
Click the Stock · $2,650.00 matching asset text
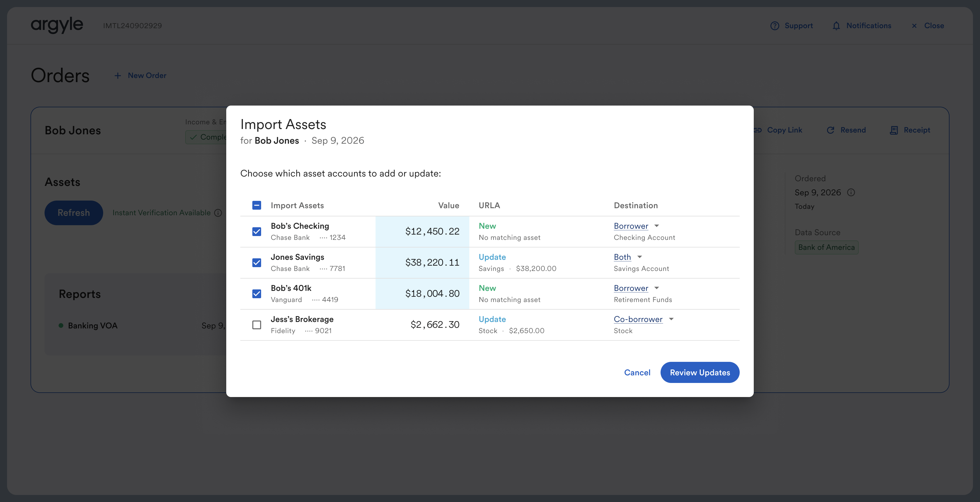coord(511,331)
